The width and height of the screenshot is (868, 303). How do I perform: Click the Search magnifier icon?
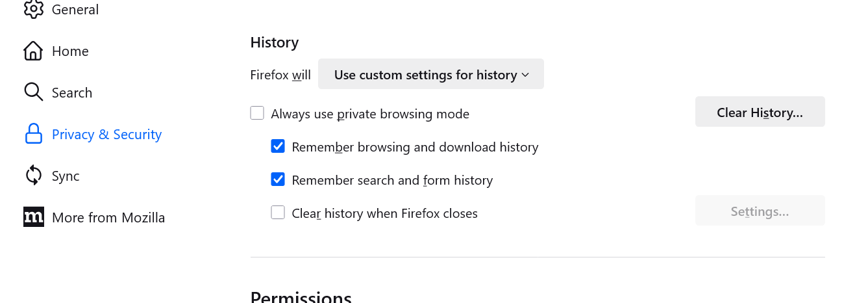pos(33,92)
